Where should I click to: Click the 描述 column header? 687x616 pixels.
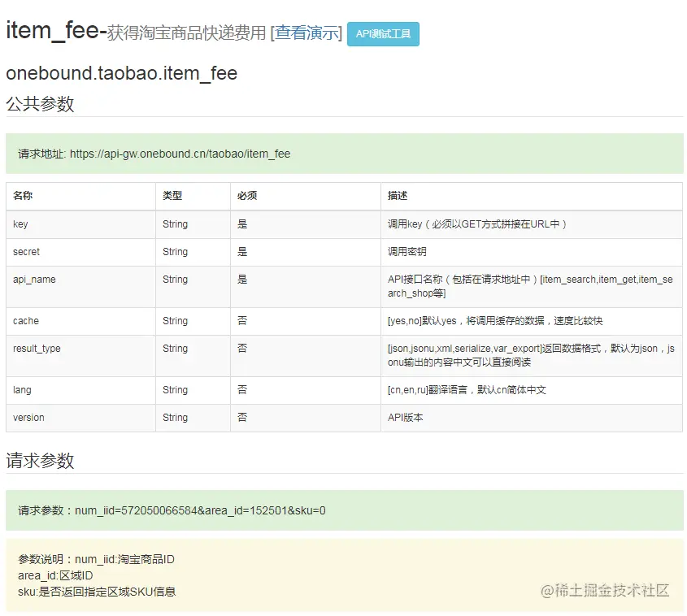(x=398, y=196)
